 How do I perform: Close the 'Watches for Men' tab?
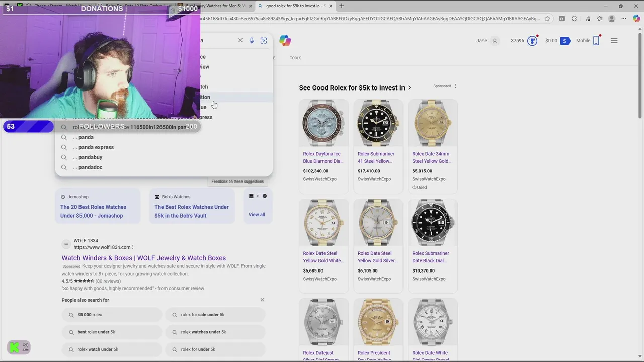point(251,6)
